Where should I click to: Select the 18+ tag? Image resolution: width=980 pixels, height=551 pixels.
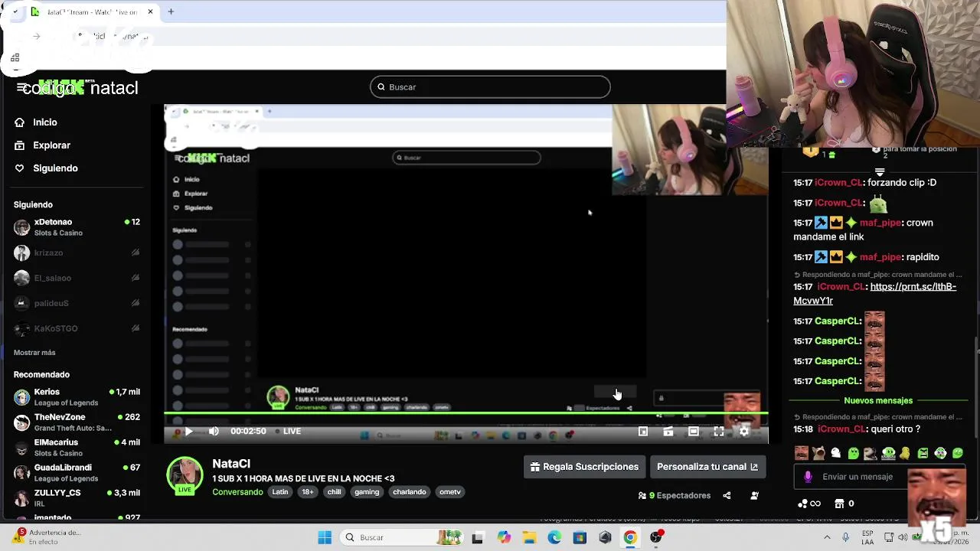pos(307,492)
